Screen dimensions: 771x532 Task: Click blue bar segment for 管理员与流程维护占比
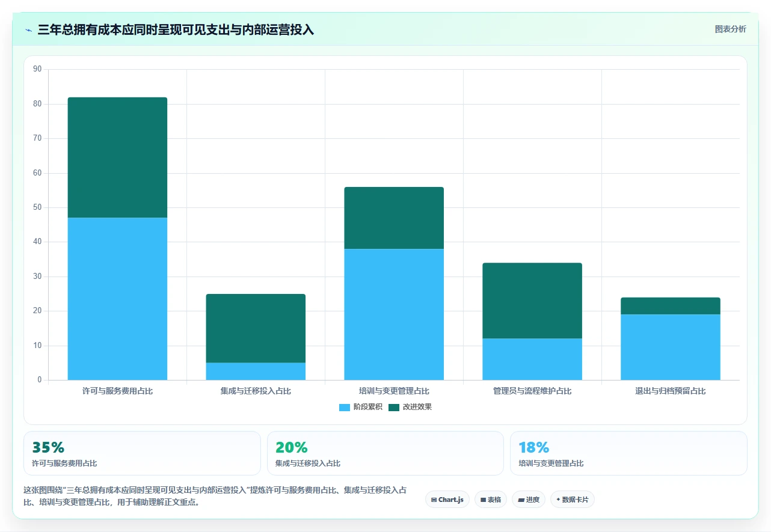pos(532,359)
